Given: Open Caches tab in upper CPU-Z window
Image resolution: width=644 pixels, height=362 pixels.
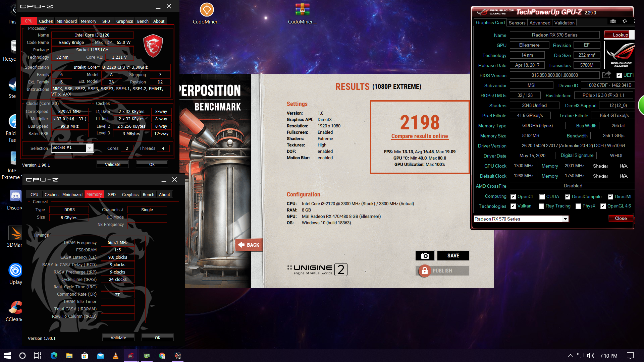Looking at the screenshot, I should [46, 21].
